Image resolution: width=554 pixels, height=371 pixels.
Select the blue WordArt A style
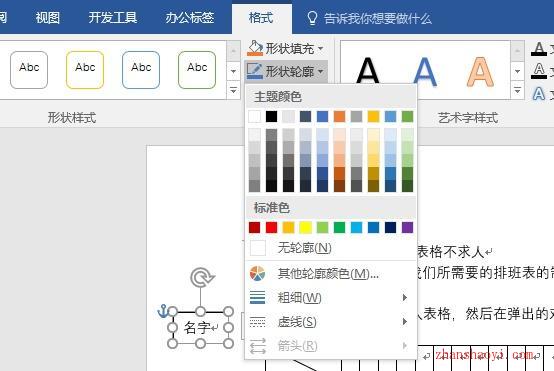424,72
